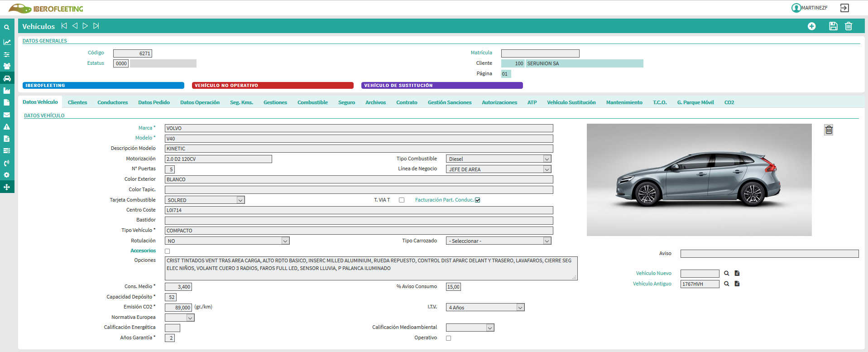Viewport: 868px width, 352px height.
Task: Click the Bastidor input field
Action: (359, 221)
